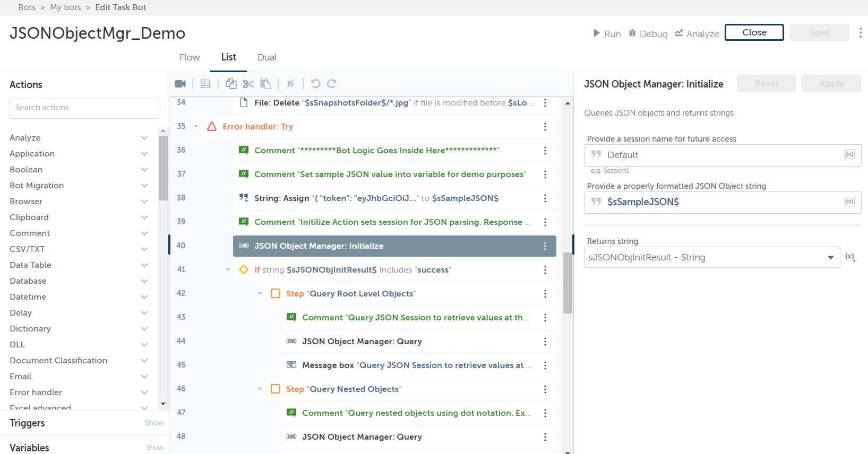Click the Search actions input field
The height and width of the screenshot is (454, 868).
[84, 108]
